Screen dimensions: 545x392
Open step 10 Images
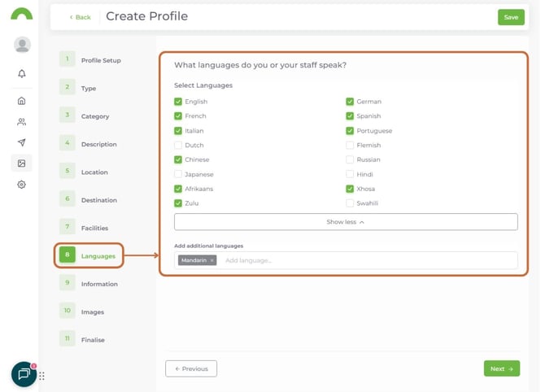point(94,311)
